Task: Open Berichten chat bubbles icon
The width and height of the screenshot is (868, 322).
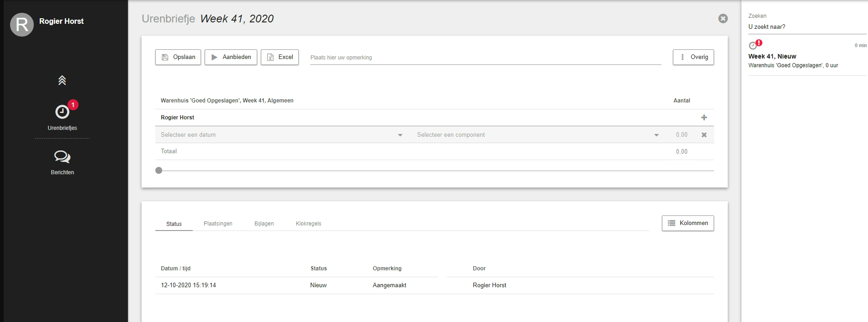Action: pyautogui.click(x=62, y=157)
